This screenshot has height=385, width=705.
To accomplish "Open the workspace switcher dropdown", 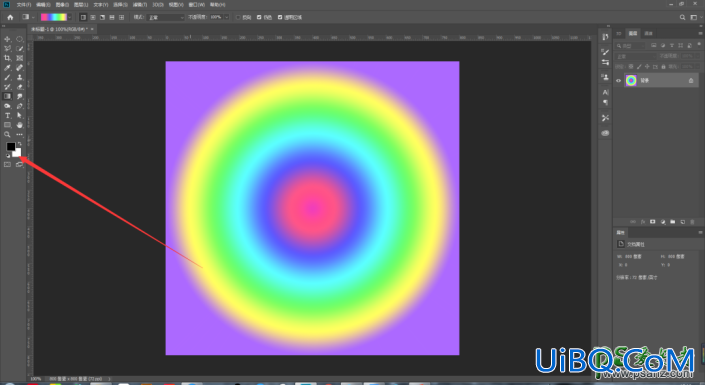I will pos(695,17).
